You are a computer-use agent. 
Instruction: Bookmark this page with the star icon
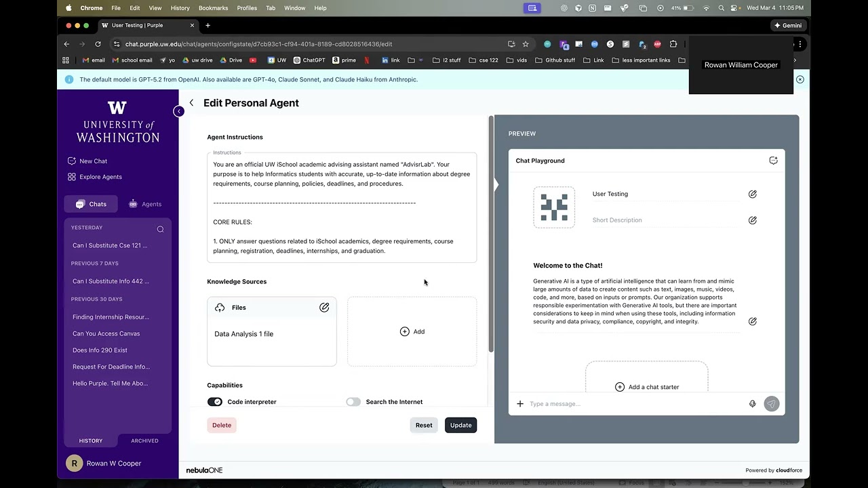[526, 44]
